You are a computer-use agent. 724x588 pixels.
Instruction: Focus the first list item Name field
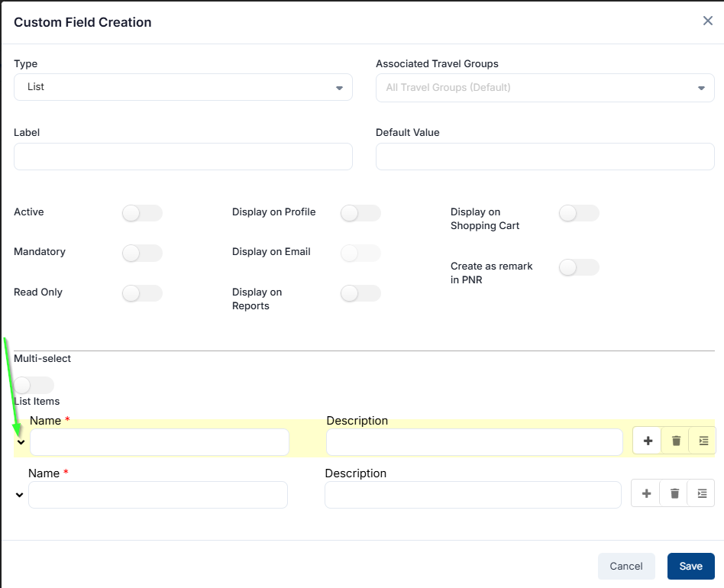point(160,442)
